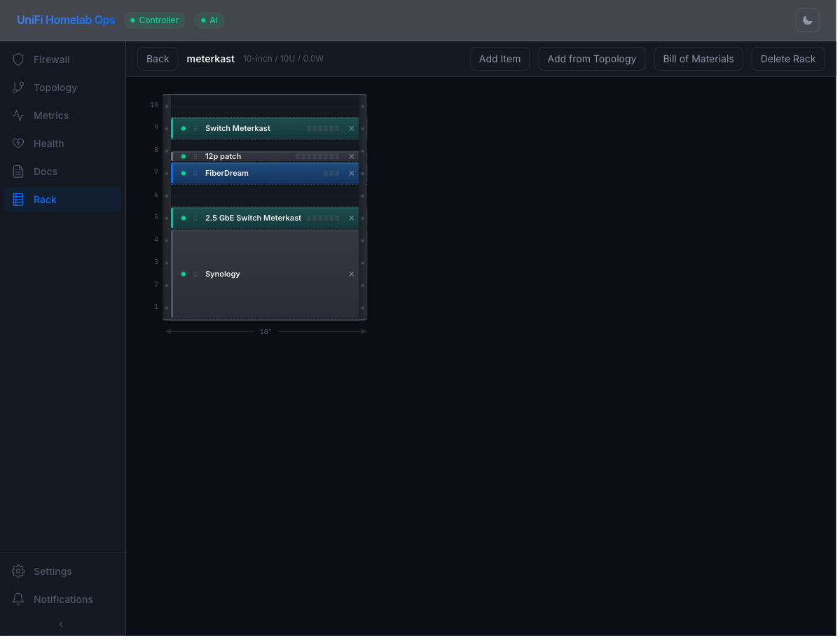Screen dimensions: 840x640
Task: Toggle dark mode with the moon button
Action: (x=807, y=20)
